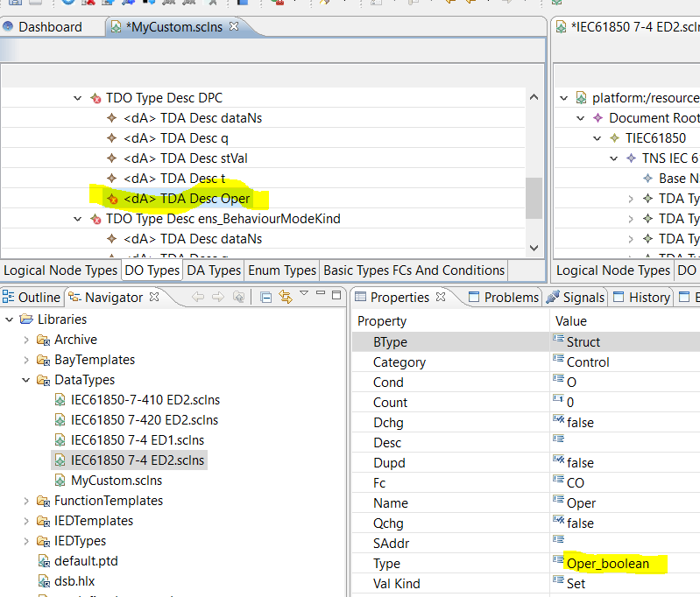The height and width of the screenshot is (597, 700).
Task: Close the MyCustom.sclns editor tab
Action: (x=234, y=27)
